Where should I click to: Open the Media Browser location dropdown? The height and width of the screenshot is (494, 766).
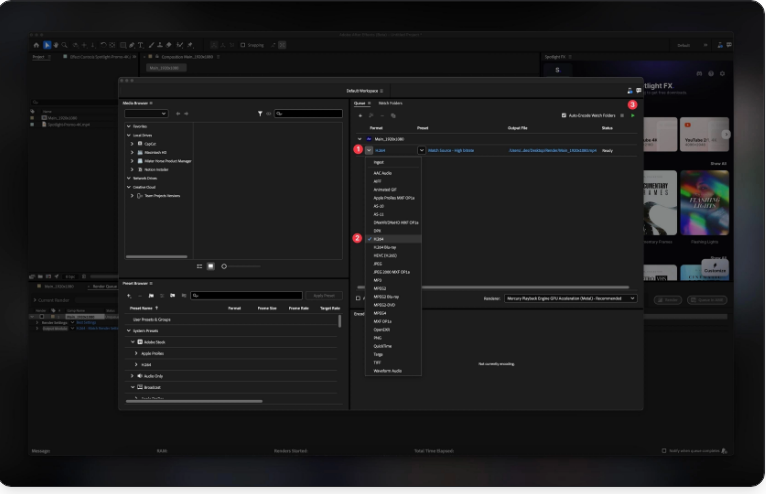[x=146, y=113]
